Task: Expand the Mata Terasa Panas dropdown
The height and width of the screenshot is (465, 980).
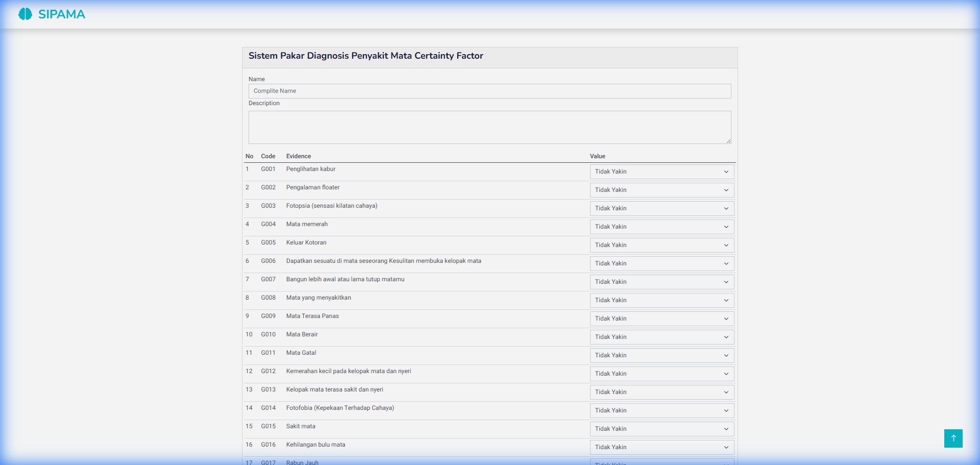Action: (661, 319)
